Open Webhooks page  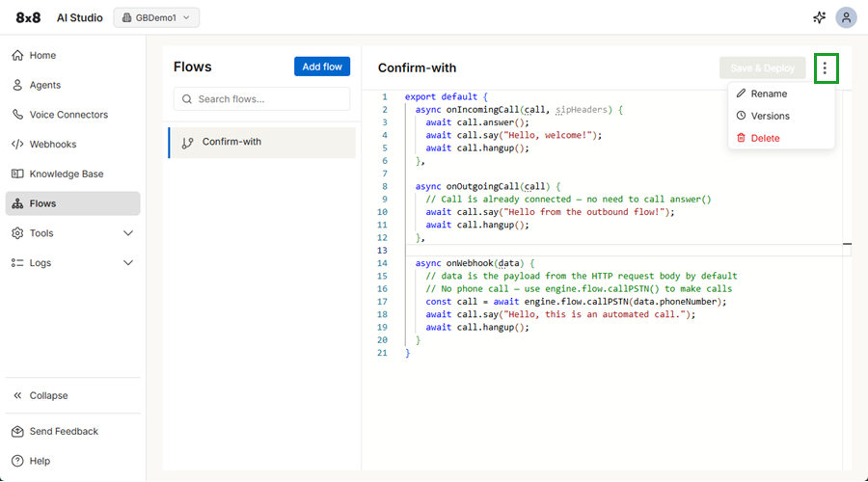(x=72, y=144)
